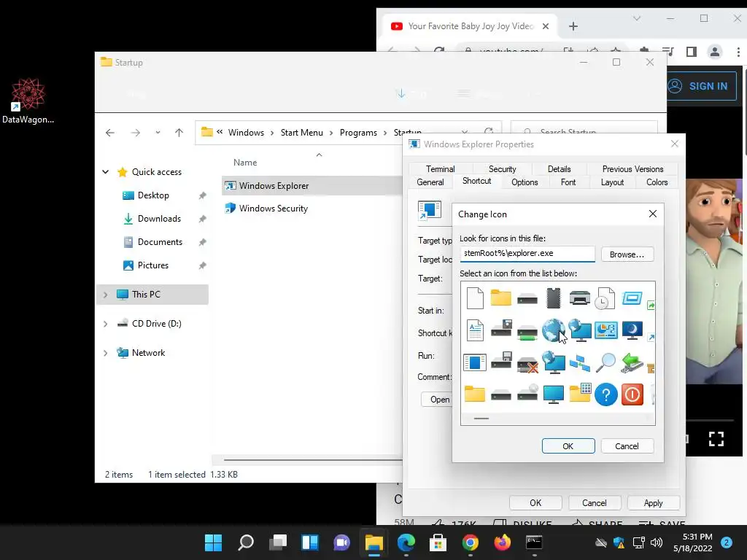Select the plain blue monitor icon
The height and width of the screenshot is (560, 747).
[x=554, y=394]
